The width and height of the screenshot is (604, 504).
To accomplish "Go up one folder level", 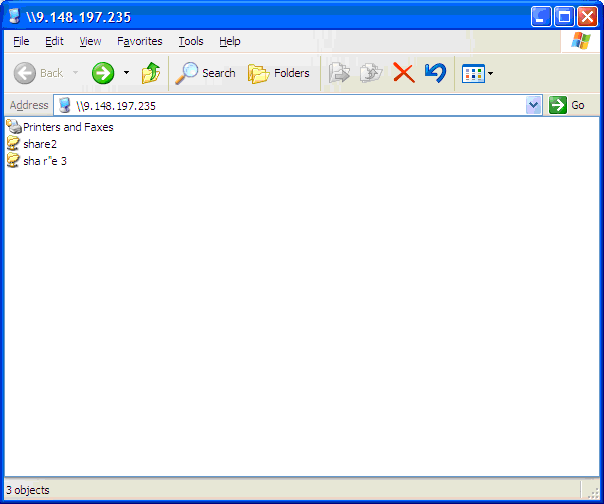I will [x=151, y=73].
